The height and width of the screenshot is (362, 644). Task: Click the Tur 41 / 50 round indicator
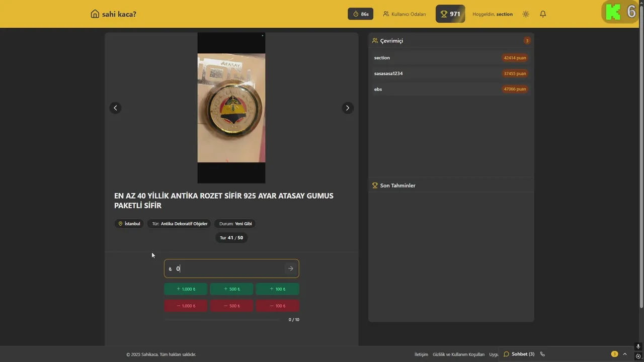point(231,238)
